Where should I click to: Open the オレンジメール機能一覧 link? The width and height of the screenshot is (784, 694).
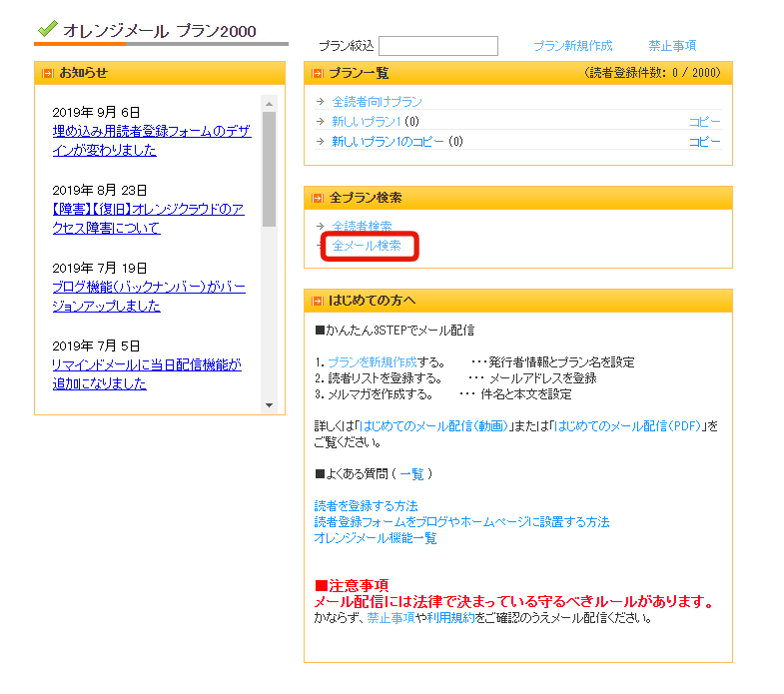point(376,538)
